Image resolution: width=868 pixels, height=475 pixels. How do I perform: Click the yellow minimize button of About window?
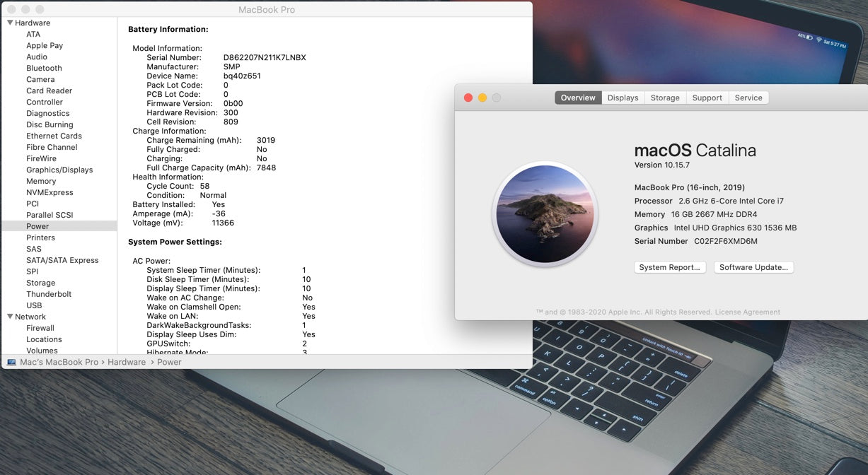[482, 98]
